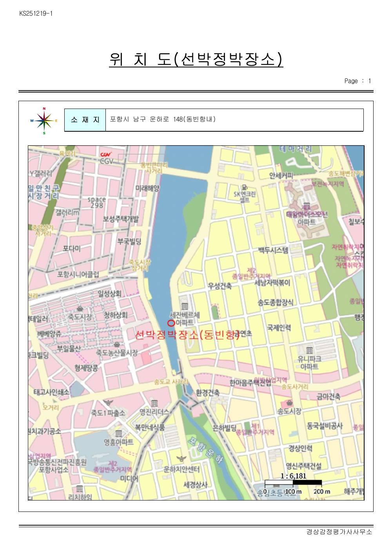Screen dimensions: 392x555
Task: Click the 경상인력 map label
Action: 300,448
